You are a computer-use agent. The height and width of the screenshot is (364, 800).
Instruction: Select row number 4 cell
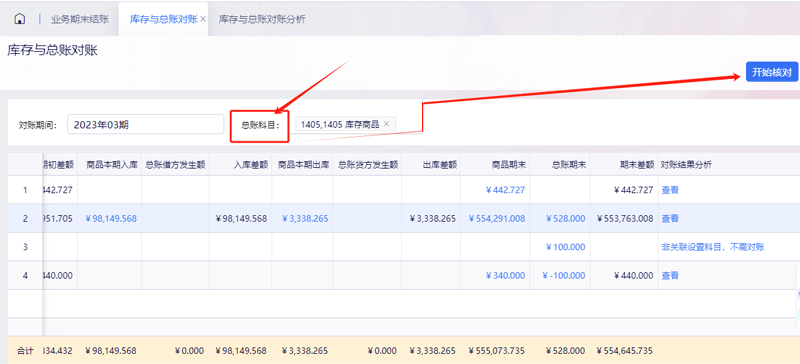click(x=25, y=276)
